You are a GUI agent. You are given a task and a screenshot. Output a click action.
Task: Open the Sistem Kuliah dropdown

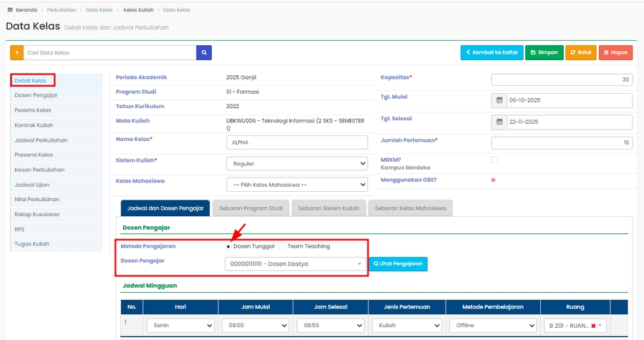pyautogui.click(x=296, y=164)
